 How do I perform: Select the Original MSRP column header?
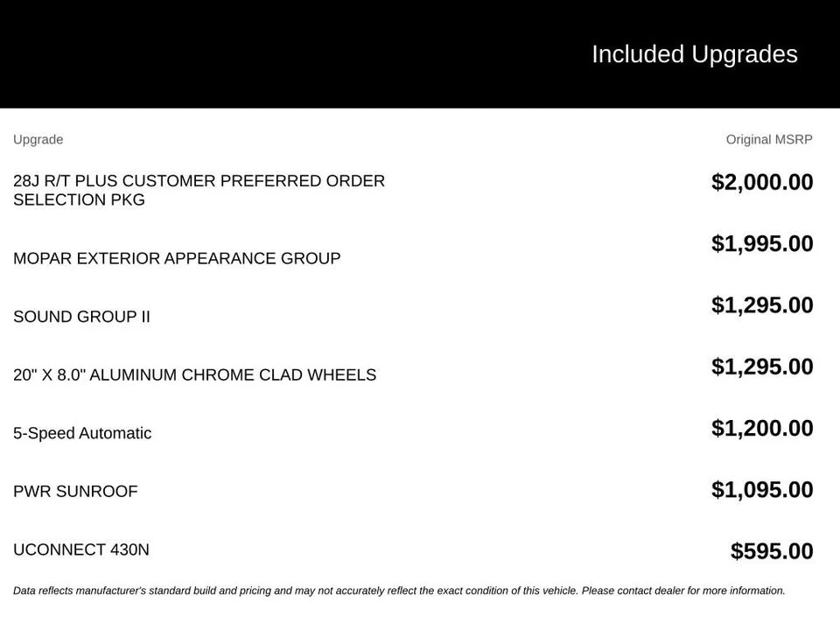tap(769, 139)
